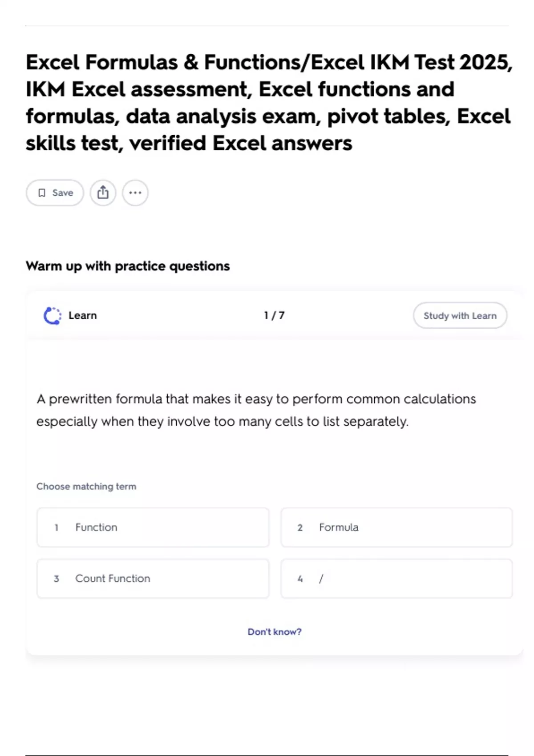This screenshot has height=756, width=534.
Task: Choose answer option 4 slash
Action: pos(396,579)
